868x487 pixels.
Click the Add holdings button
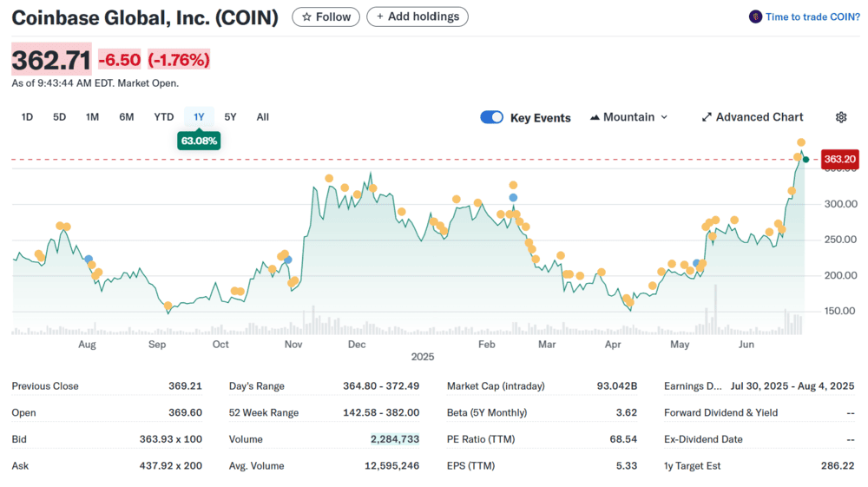click(x=418, y=16)
